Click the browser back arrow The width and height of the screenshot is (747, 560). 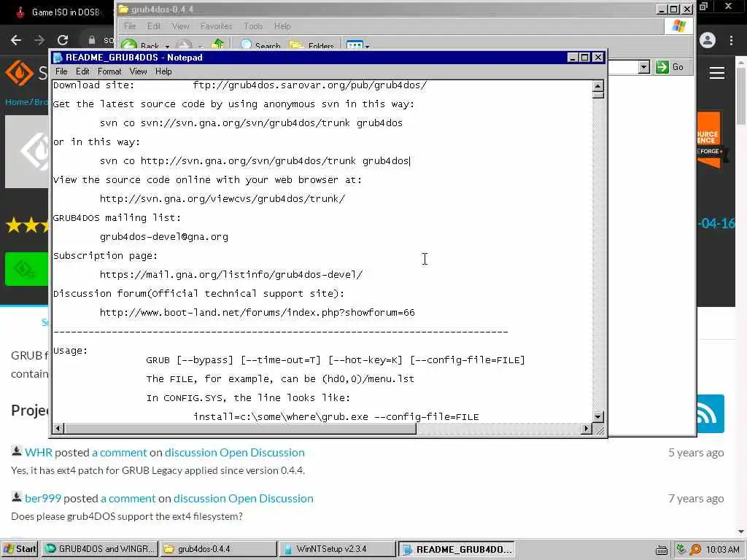click(16, 40)
